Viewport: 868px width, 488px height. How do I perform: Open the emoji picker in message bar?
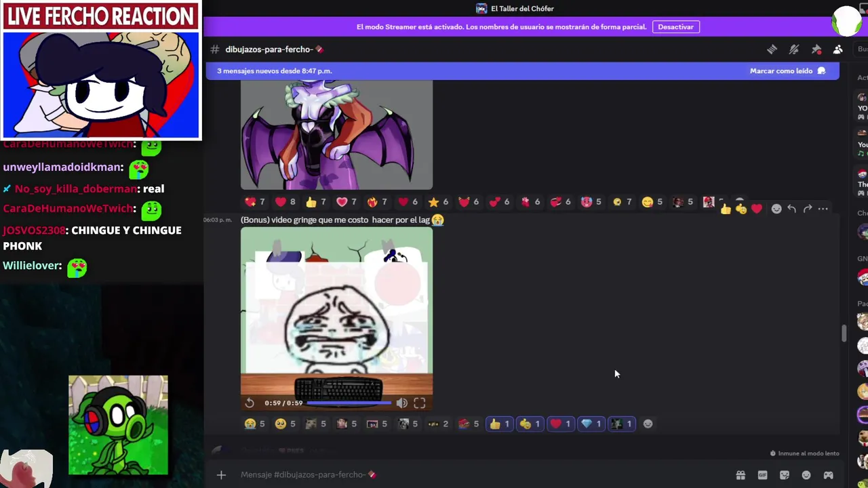coord(806,475)
